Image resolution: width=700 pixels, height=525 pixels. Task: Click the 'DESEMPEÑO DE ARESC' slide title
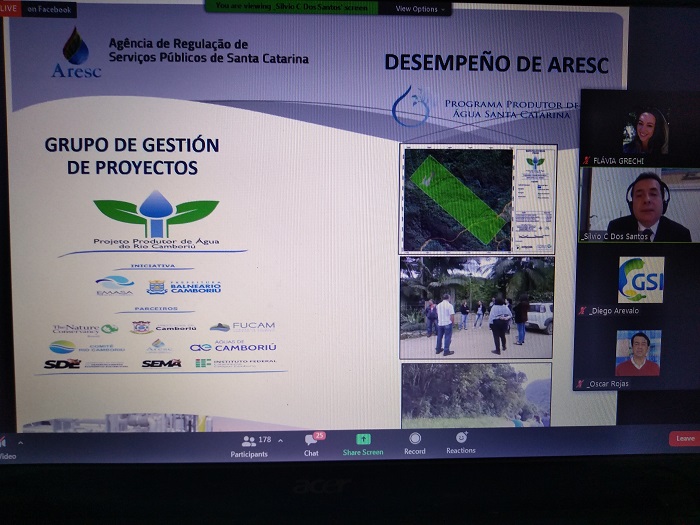[x=496, y=64]
